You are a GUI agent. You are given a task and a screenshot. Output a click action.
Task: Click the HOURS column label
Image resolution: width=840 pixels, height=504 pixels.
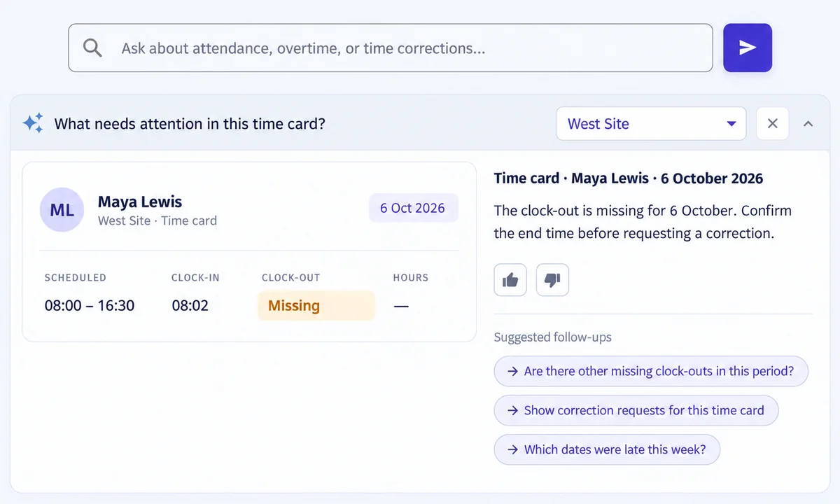tap(411, 277)
